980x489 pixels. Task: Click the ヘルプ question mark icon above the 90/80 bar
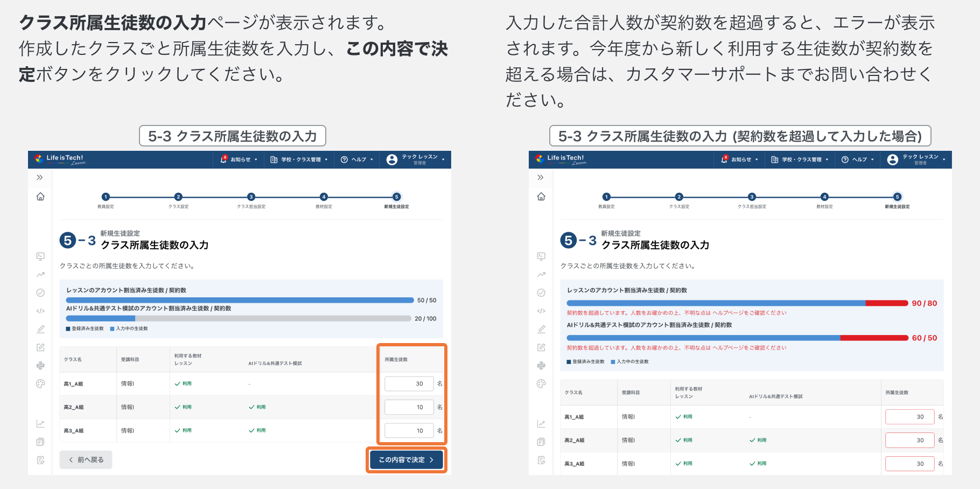click(845, 159)
